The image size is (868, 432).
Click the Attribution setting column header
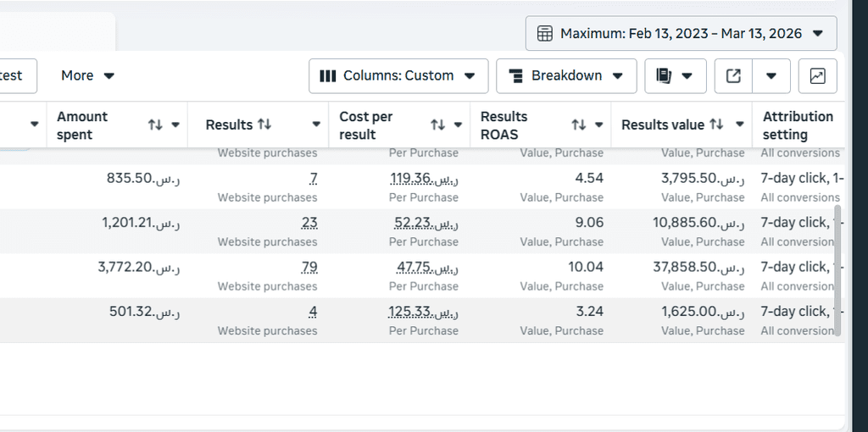pos(797,125)
